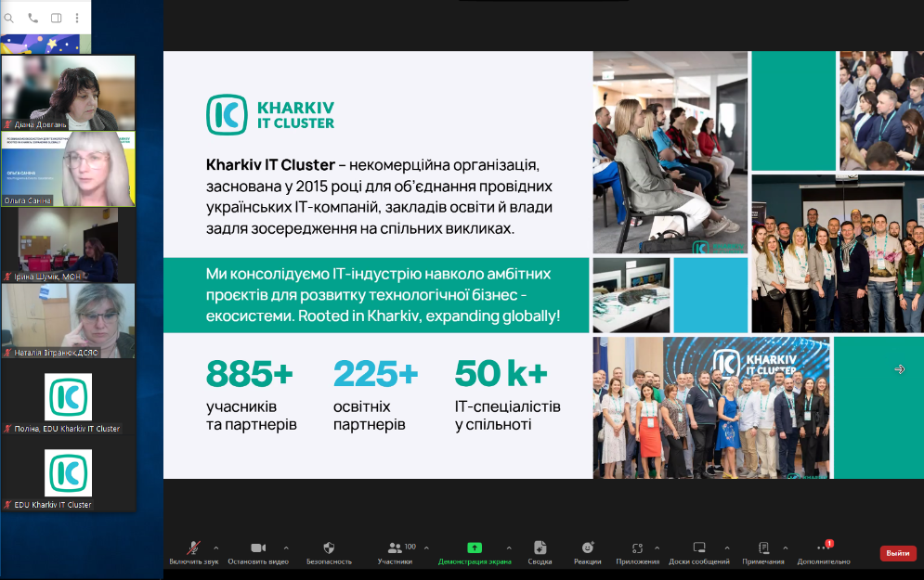Open the Notes (Примечания) icon
924x580 pixels.
763,548
